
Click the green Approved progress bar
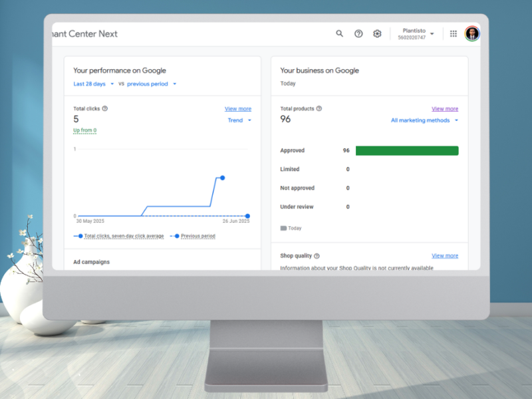[x=407, y=151]
